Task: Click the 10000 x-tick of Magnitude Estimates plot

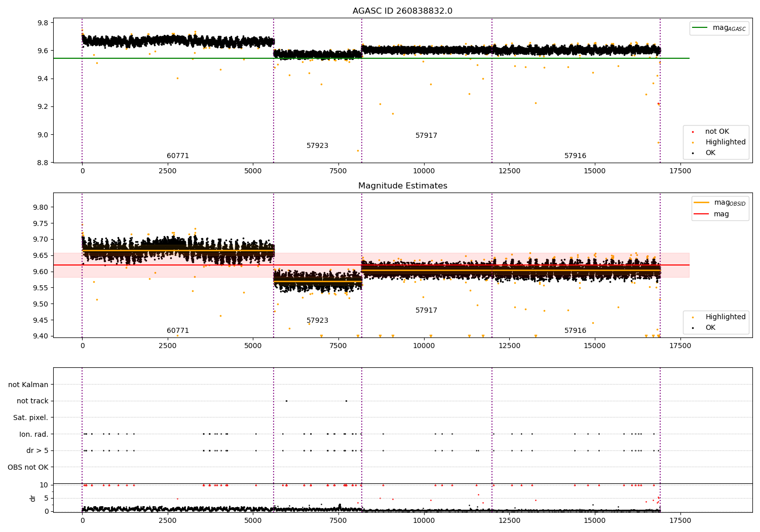Action: (424, 346)
